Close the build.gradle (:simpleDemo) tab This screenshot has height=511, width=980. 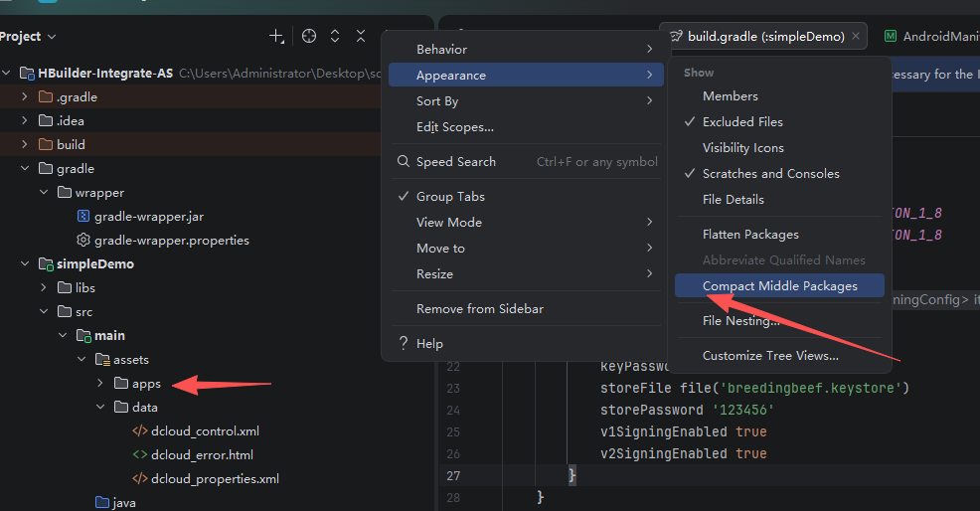click(856, 36)
